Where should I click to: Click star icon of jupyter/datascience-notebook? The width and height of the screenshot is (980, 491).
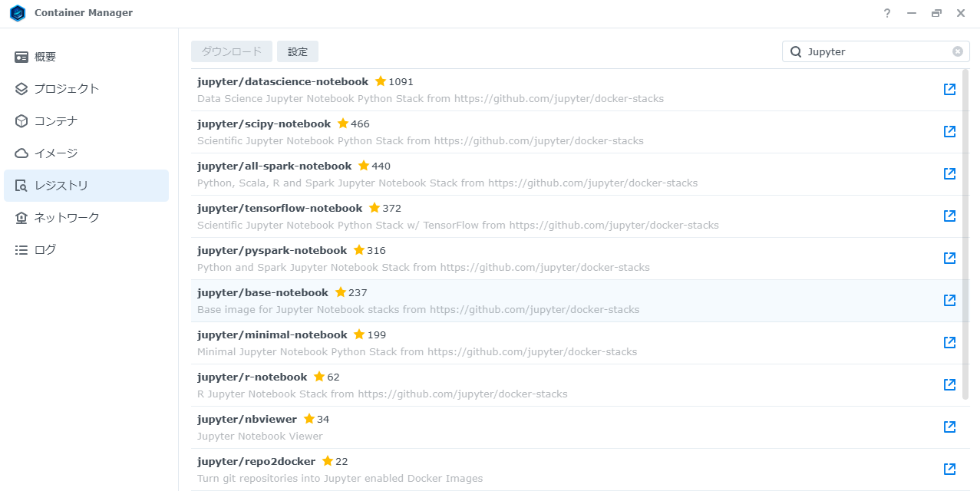point(381,81)
